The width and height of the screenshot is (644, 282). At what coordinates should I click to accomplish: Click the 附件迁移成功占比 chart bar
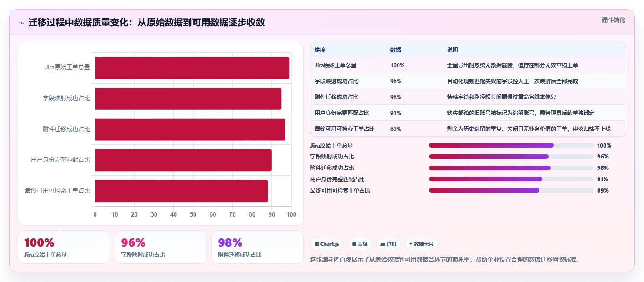tap(190, 129)
